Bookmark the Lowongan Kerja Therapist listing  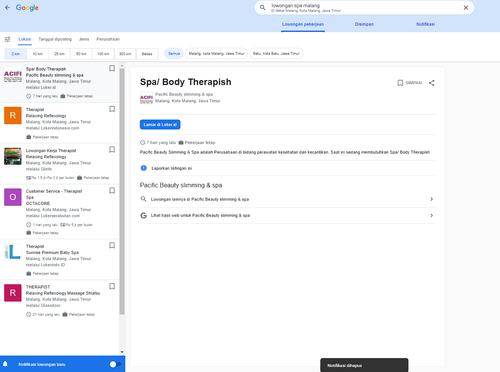[x=112, y=150]
